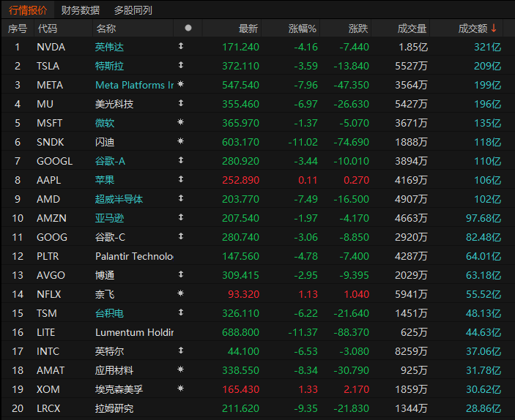Click LITE's -11.37 percent change
The height and width of the screenshot is (420, 515).
pos(303,332)
